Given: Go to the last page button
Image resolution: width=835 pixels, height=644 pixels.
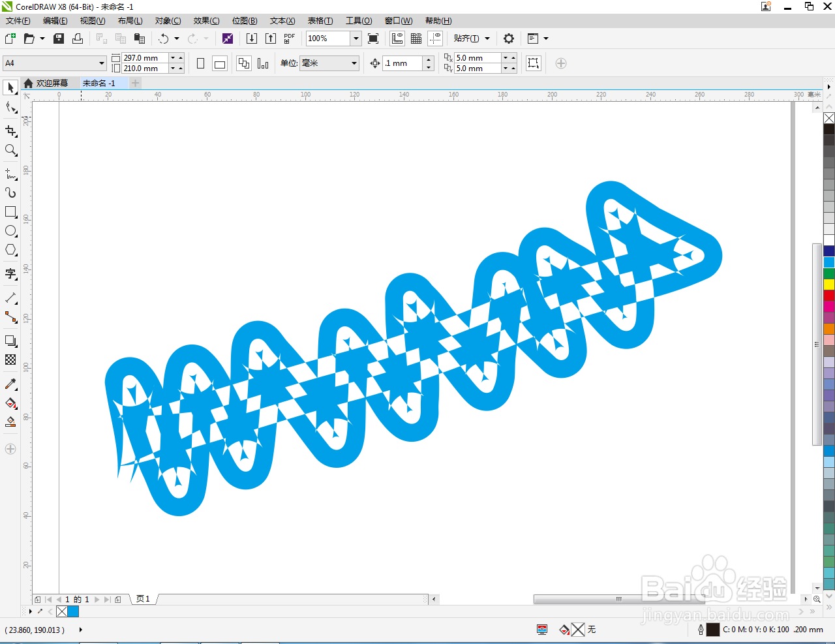Looking at the screenshot, I should coord(108,599).
